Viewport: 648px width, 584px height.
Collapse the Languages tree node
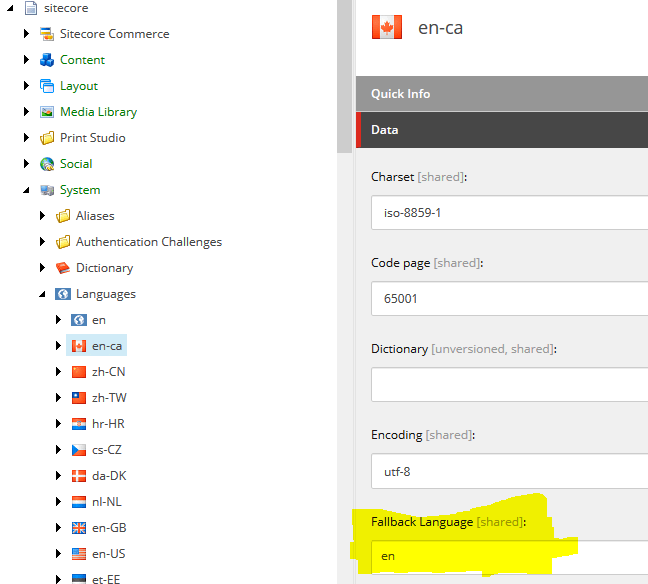(x=42, y=294)
